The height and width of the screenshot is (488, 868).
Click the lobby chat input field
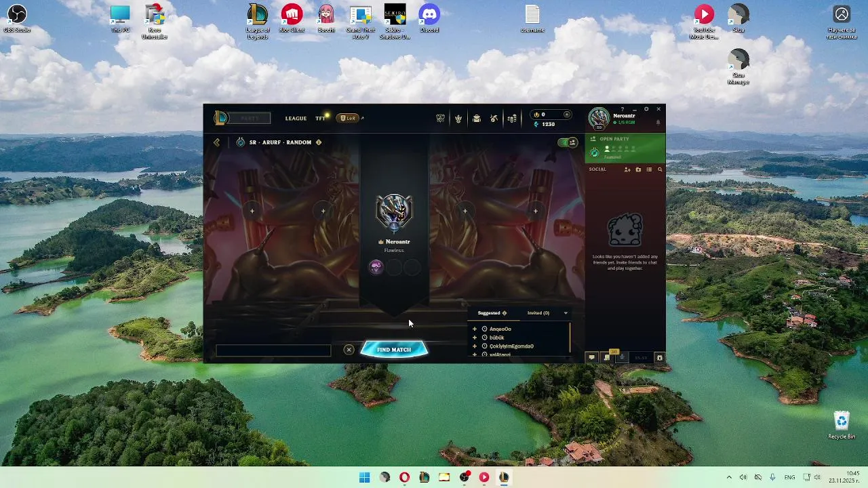pos(273,350)
